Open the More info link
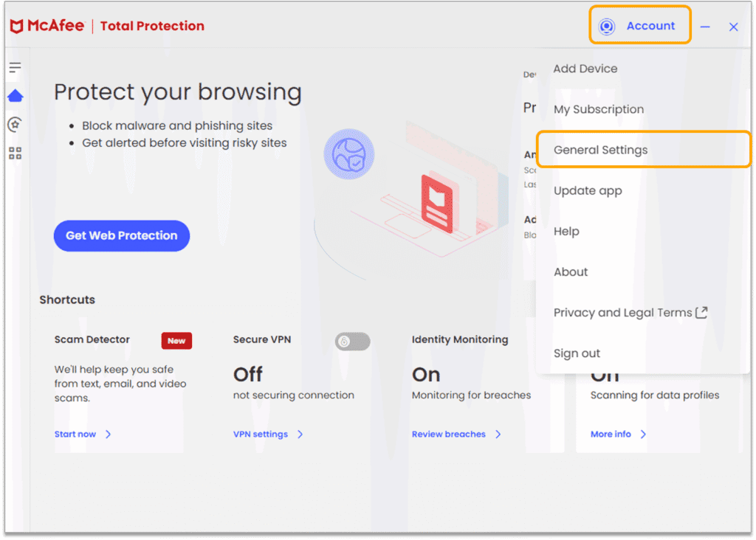This screenshot has width=756, height=540. pyautogui.click(x=611, y=435)
